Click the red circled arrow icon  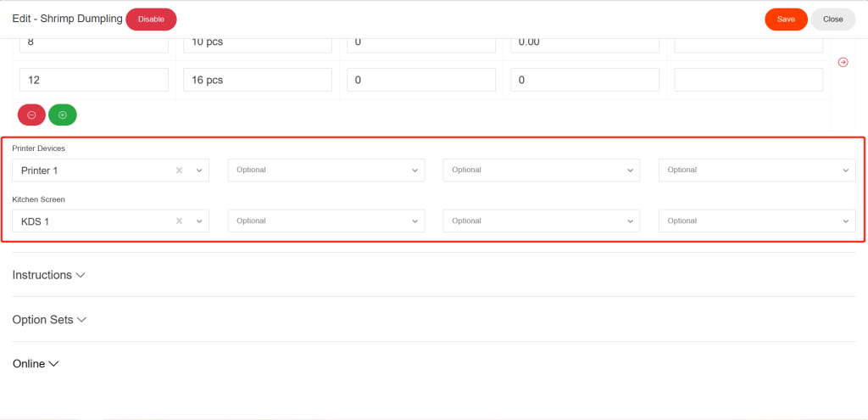tap(843, 62)
